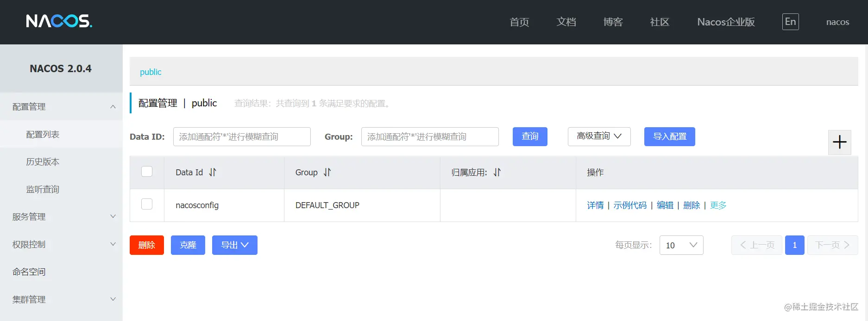Toggle the select-all checkbox in table header
The image size is (868, 321).
pyautogui.click(x=147, y=172)
